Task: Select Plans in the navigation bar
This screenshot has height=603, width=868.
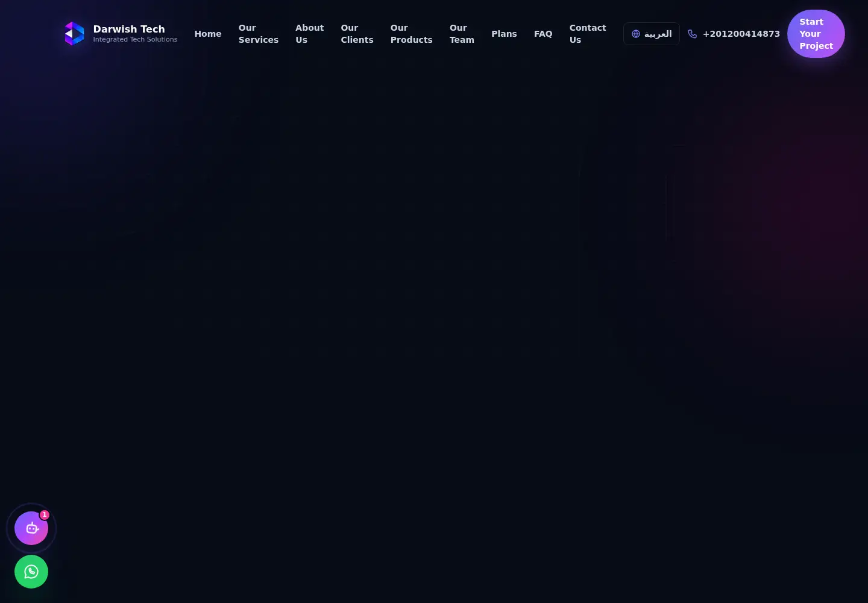Action: coord(504,34)
